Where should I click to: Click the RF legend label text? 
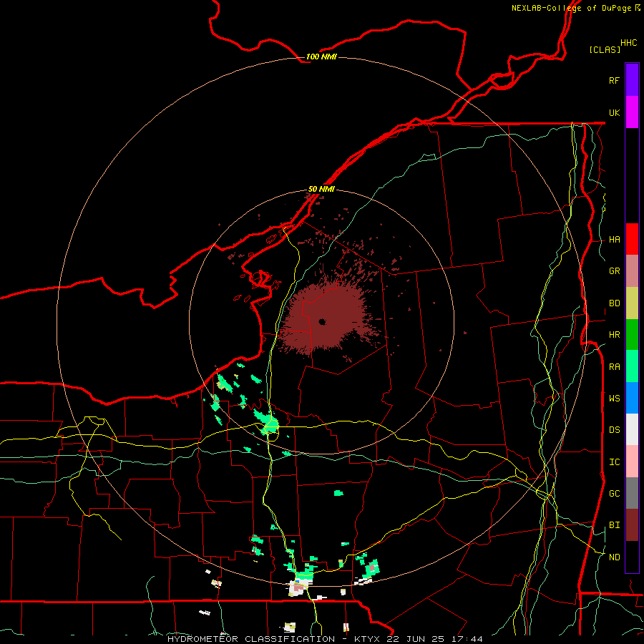pos(614,80)
